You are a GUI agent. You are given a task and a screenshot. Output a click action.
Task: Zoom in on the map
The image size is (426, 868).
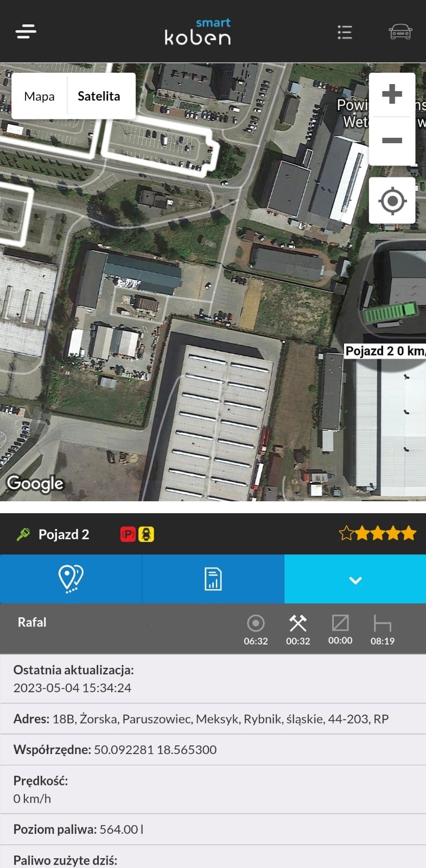[x=392, y=94]
